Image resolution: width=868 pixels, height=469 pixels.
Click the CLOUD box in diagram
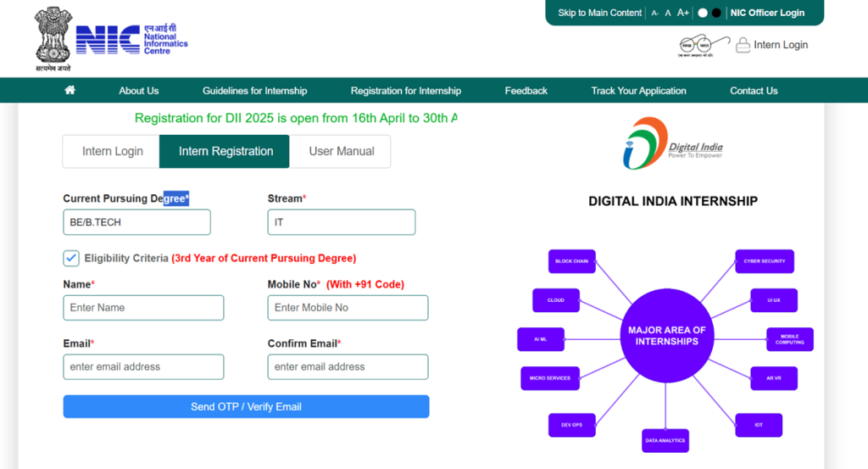(x=556, y=300)
